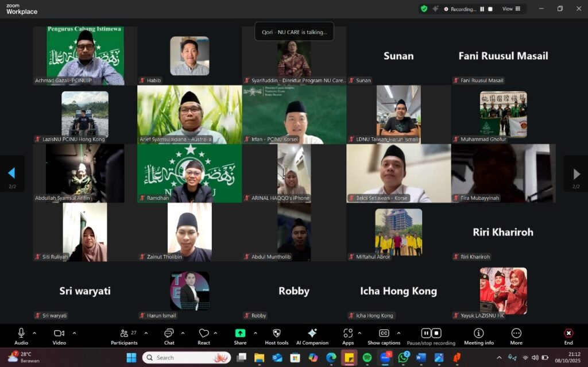This screenshot has height=367, width=588.
Task: Open the Host tools shield icon
Action: click(276, 334)
